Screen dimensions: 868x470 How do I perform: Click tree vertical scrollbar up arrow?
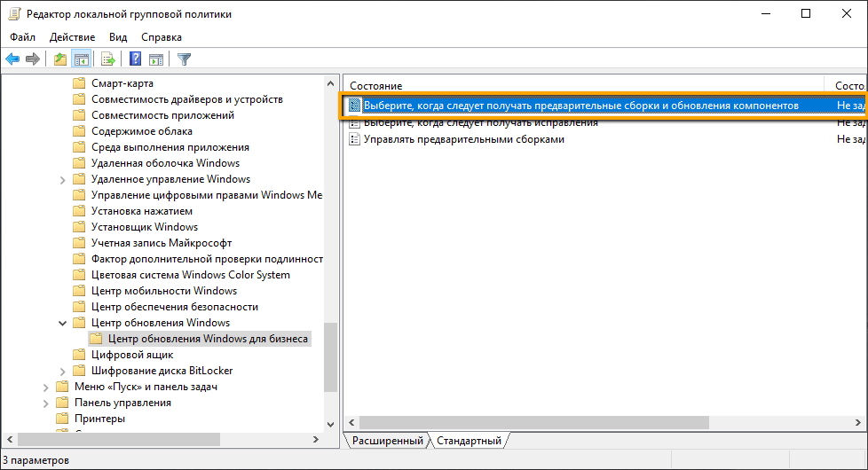pos(330,84)
